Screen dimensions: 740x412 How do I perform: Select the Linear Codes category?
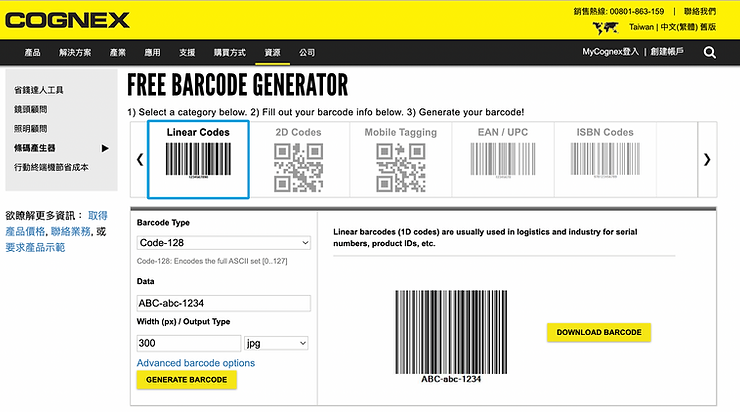coord(198,159)
